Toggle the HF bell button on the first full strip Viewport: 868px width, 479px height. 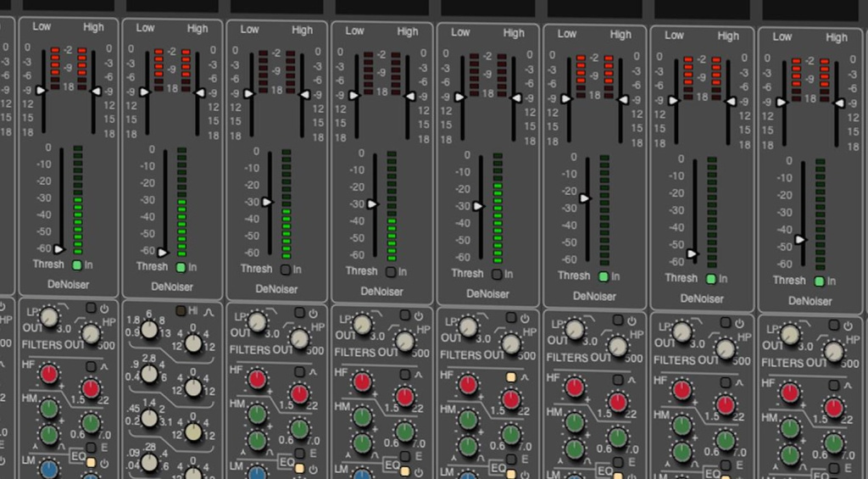[x=92, y=366]
